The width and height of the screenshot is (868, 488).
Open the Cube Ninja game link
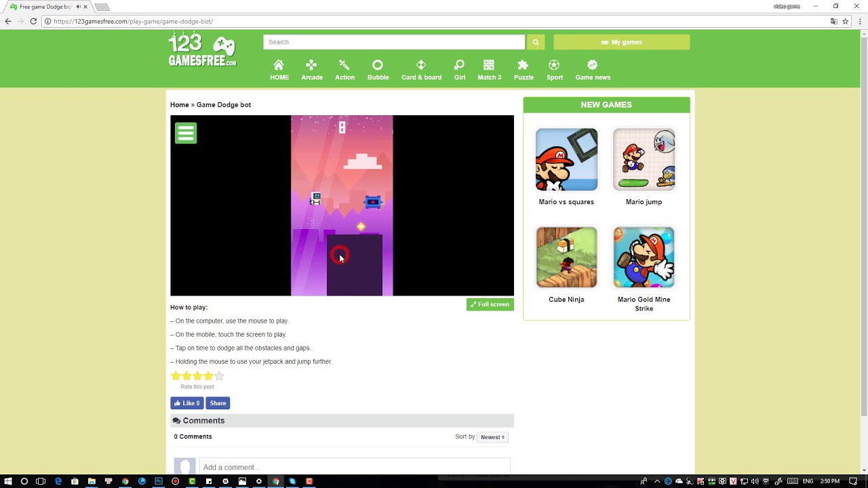(x=566, y=300)
